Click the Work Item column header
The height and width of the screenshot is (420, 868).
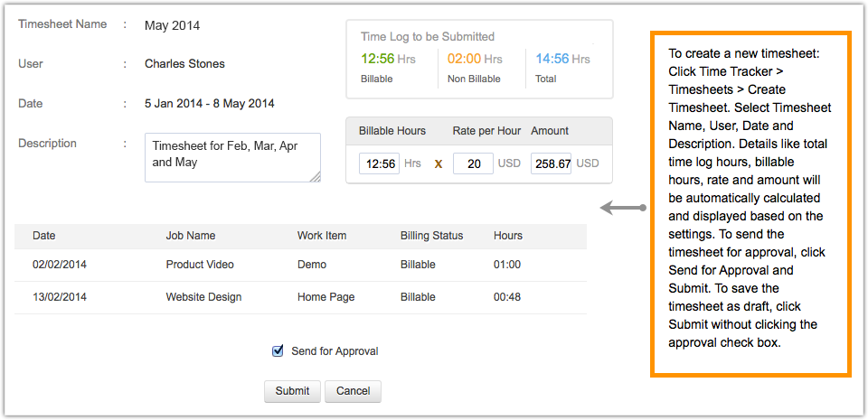322,236
